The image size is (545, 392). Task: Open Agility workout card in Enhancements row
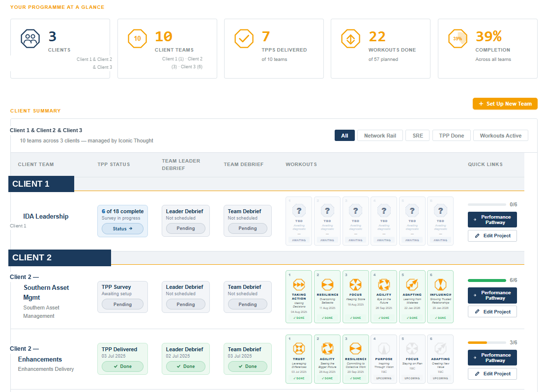click(327, 359)
